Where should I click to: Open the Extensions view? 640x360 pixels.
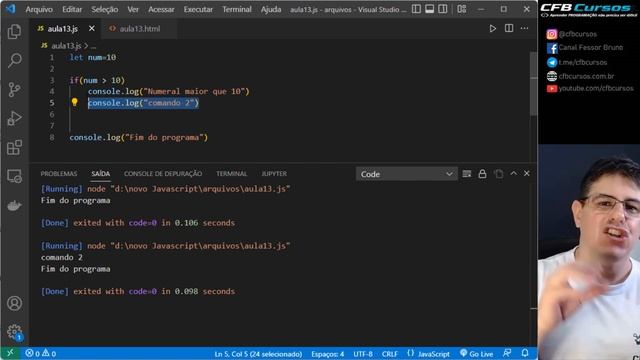14,147
